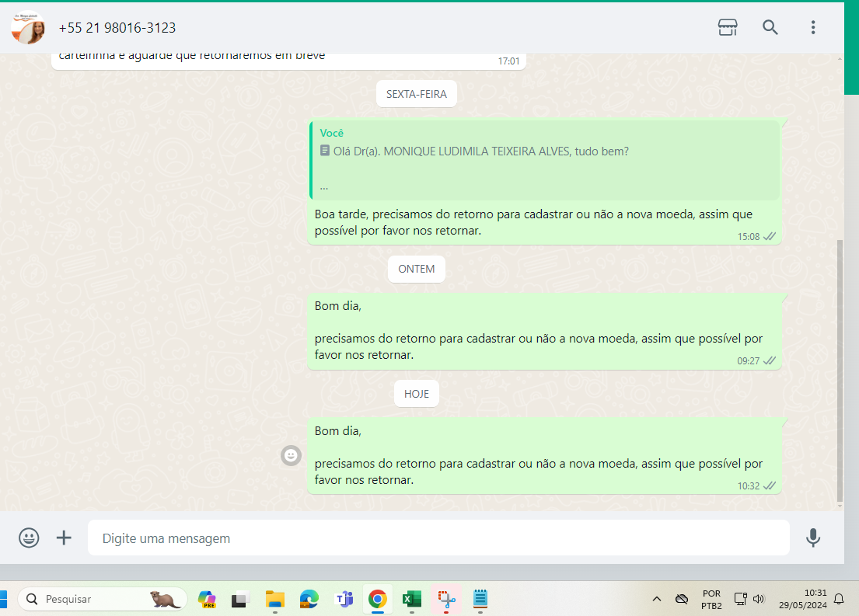Jump to the quoted message from 'Você'
Viewport: 859px width, 616px height.
pos(544,160)
